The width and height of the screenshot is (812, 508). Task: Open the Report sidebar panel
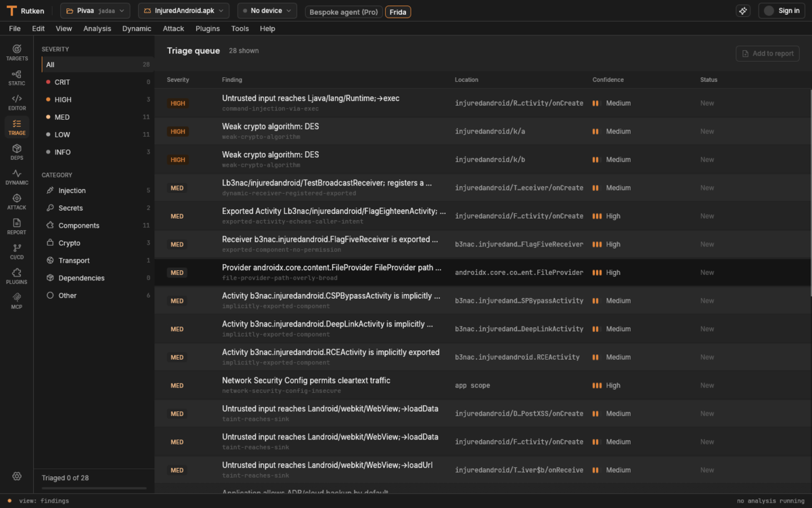pyautogui.click(x=17, y=227)
